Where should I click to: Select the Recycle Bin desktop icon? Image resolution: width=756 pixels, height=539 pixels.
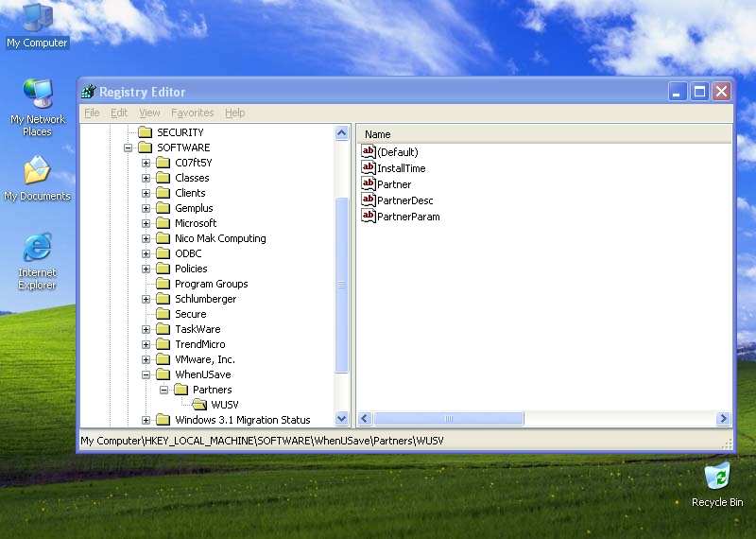[x=717, y=484]
